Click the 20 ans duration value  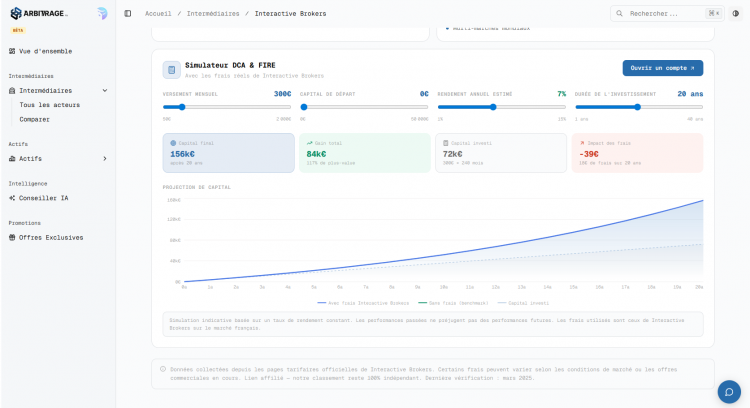[x=690, y=94]
